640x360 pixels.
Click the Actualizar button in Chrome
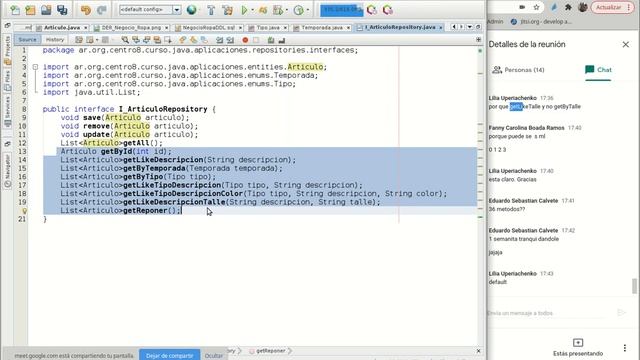coord(611,7)
